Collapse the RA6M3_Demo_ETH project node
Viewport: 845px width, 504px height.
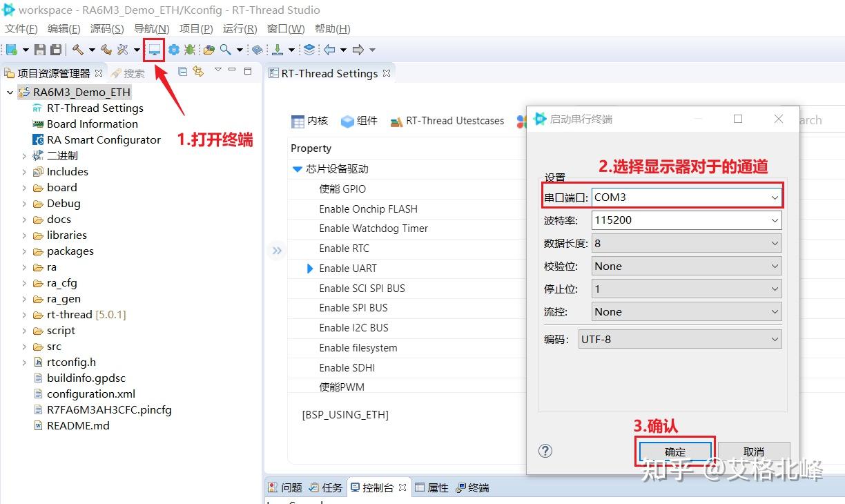[10, 93]
